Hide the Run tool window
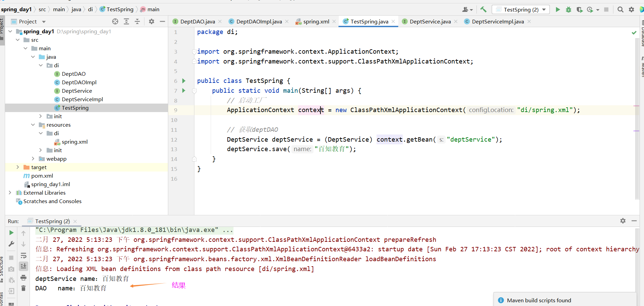Image resolution: width=644 pixels, height=306 pixels. pos(634,221)
